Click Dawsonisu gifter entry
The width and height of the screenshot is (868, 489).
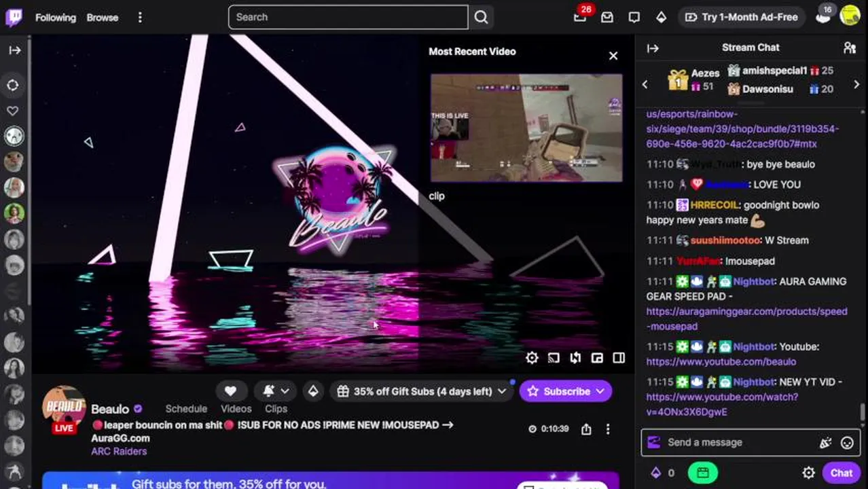tap(780, 89)
